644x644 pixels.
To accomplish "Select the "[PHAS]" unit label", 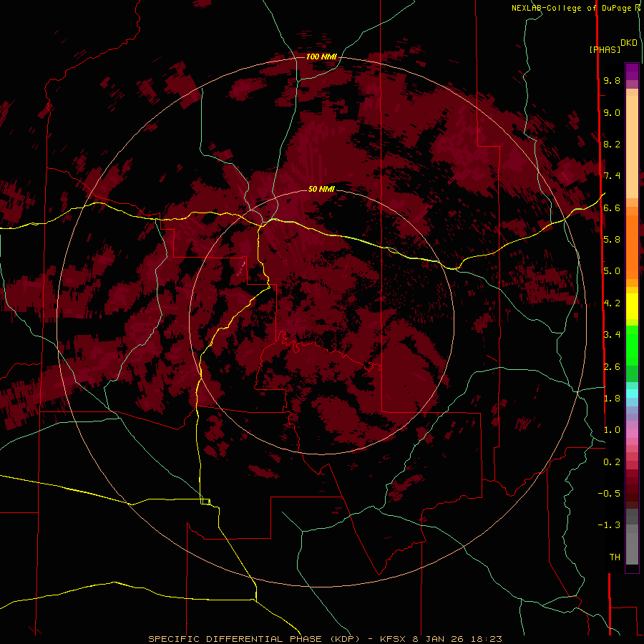I will (605, 49).
